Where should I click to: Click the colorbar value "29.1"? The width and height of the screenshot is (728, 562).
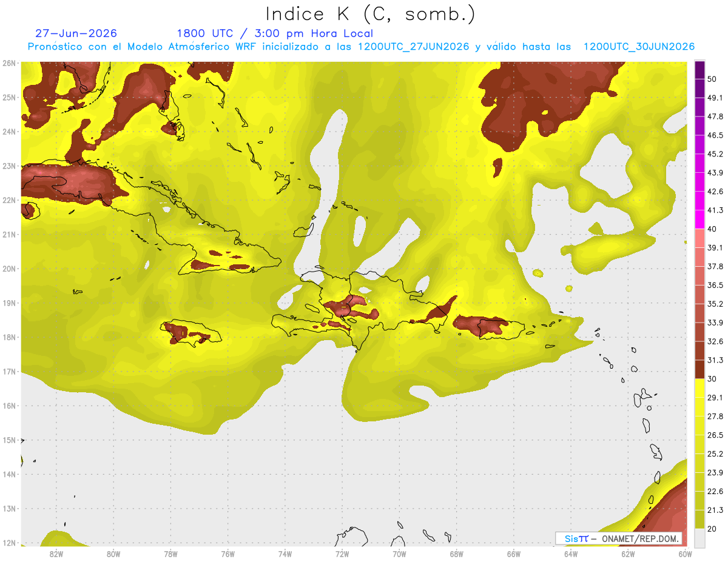coord(715,398)
